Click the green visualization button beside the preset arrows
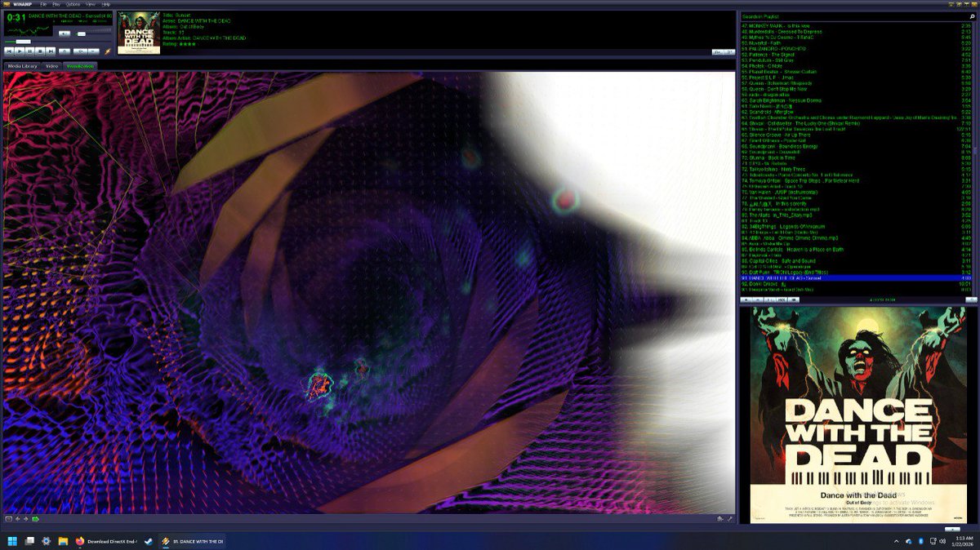This screenshot has height=550, width=980. (x=35, y=519)
